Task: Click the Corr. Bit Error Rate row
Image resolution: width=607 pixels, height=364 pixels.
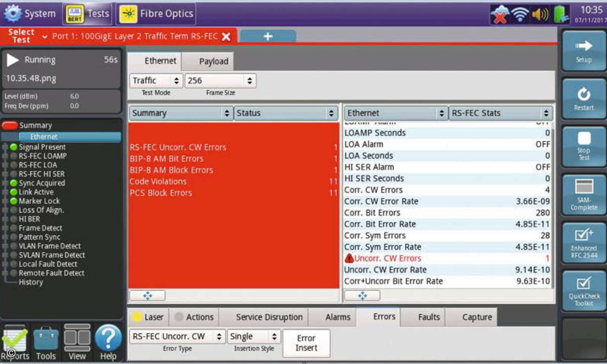Action: coord(447,224)
